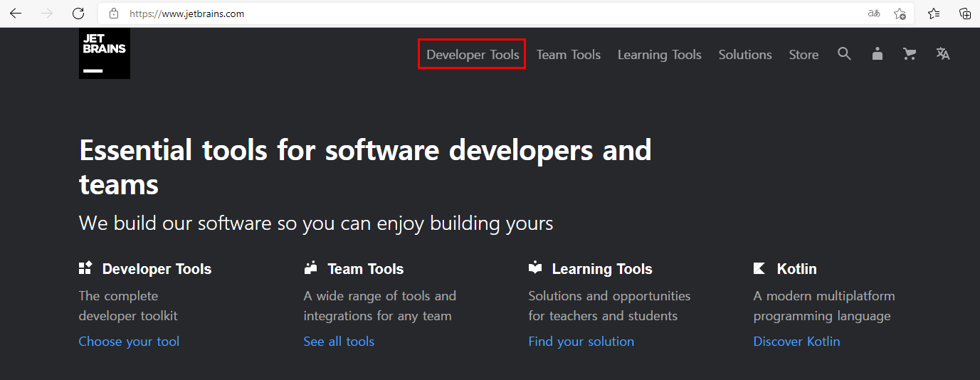Open Team Tools in top navigation
The width and height of the screenshot is (980, 380).
[569, 55]
